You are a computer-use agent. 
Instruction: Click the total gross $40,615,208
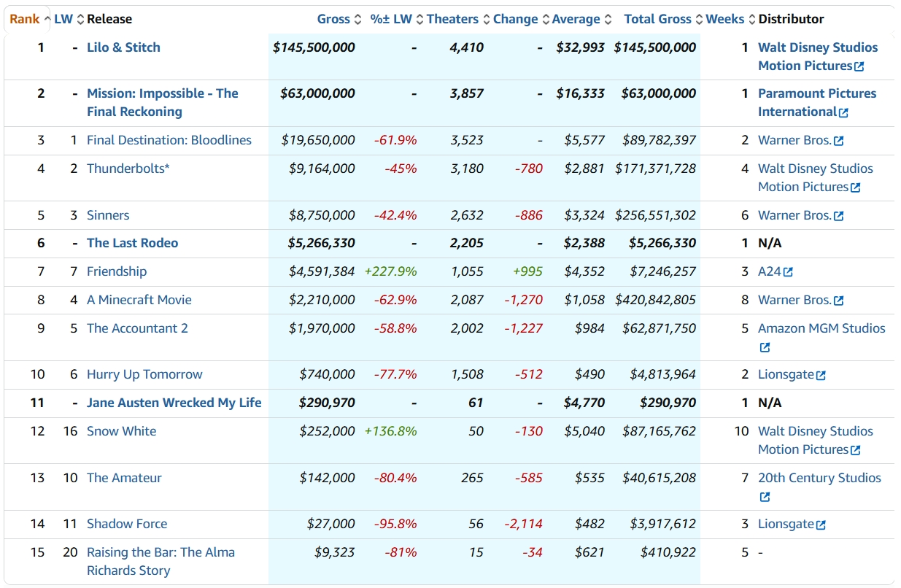660,478
